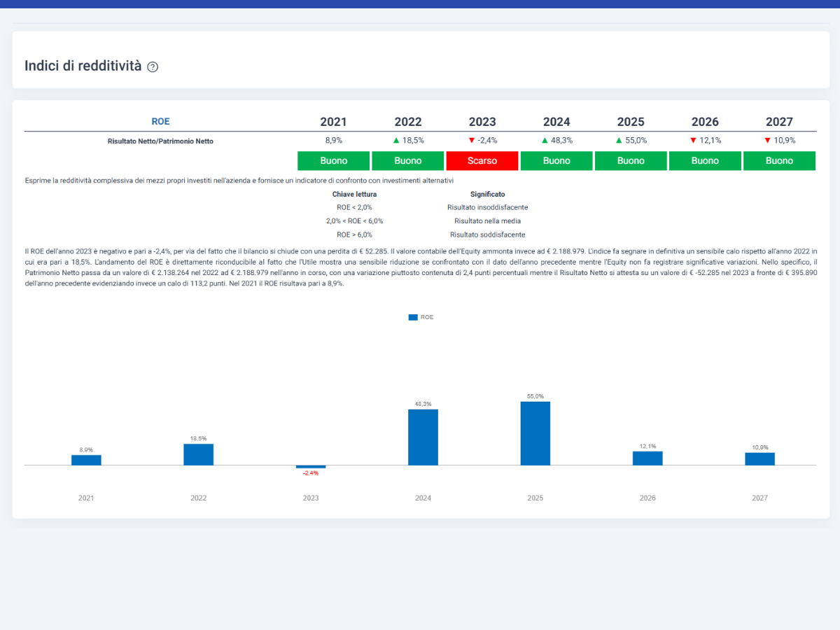The width and height of the screenshot is (840, 630).
Task: Click the Buono rating under 2025
Action: [631, 160]
